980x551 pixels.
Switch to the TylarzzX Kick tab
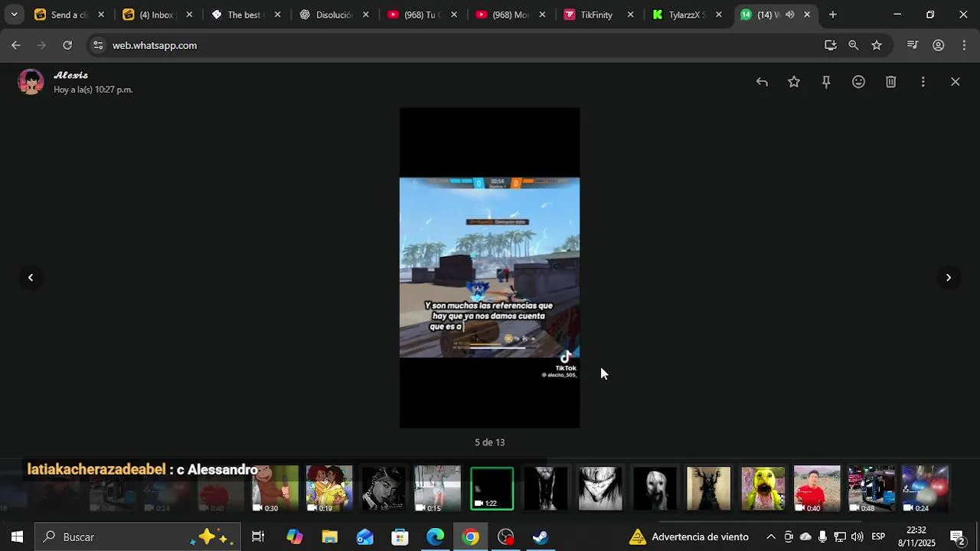[687, 15]
